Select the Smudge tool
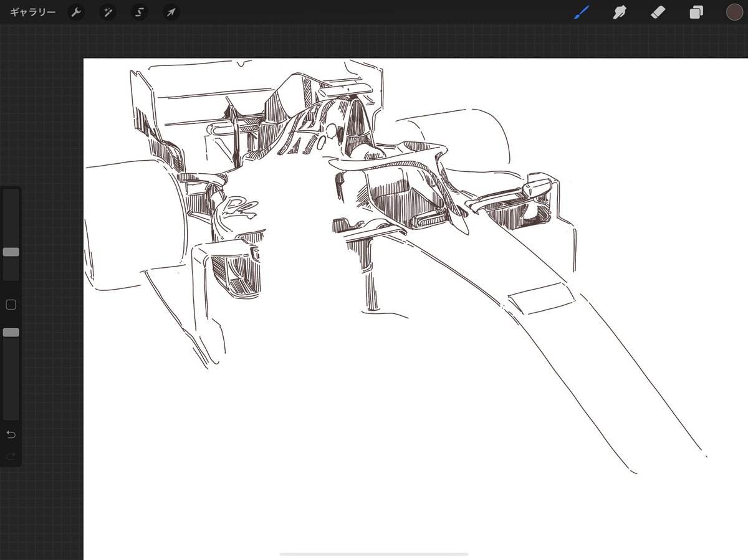 (620, 12)
